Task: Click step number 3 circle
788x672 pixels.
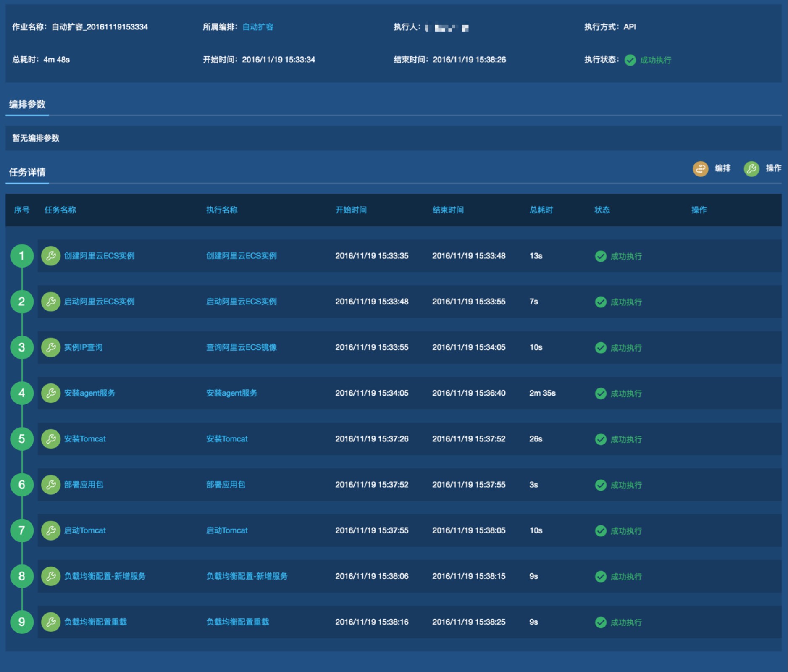Action: pos(22,347)
